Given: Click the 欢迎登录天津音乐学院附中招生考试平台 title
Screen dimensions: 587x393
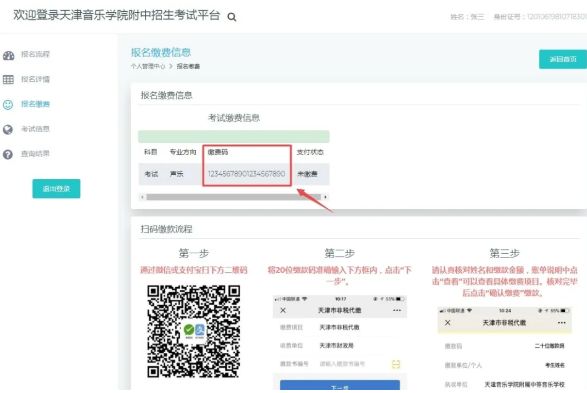Looking at the screenshot, I should point(116,15).
